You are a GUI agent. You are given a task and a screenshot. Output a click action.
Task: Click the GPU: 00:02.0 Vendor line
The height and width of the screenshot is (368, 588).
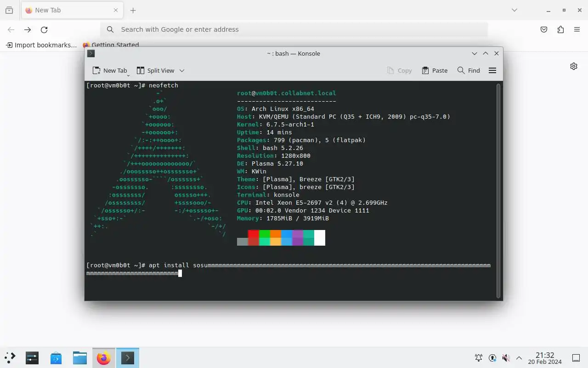(303, 211)
